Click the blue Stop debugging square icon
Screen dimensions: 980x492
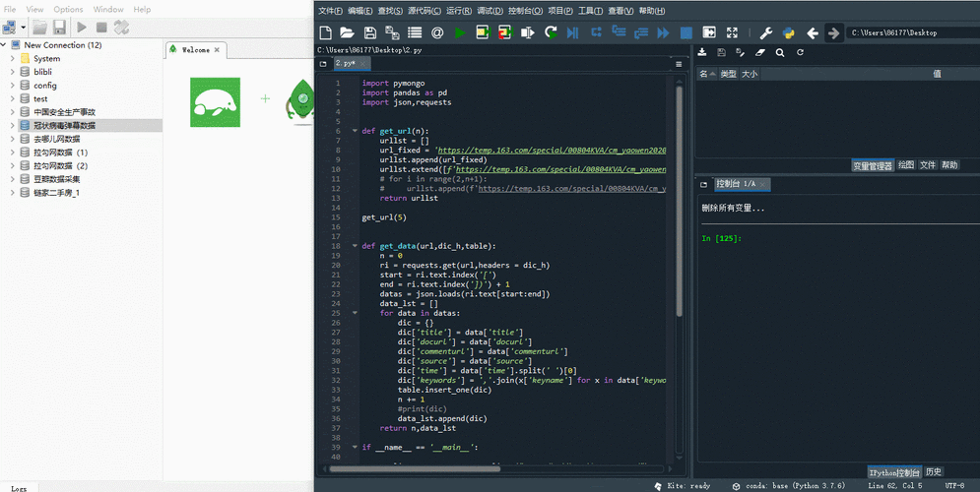click(686, 32)
